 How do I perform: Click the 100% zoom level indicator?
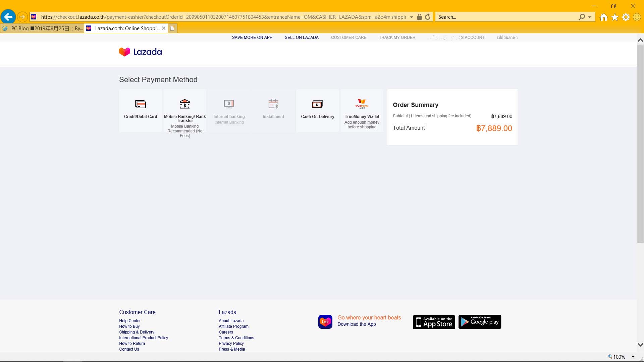(x=617, y=357)
